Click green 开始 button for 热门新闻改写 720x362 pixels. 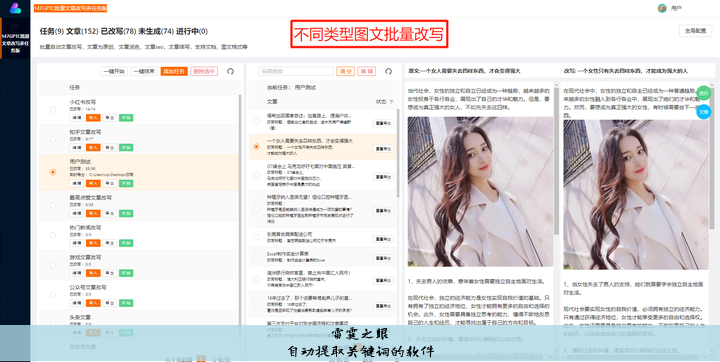click(126, 243)
